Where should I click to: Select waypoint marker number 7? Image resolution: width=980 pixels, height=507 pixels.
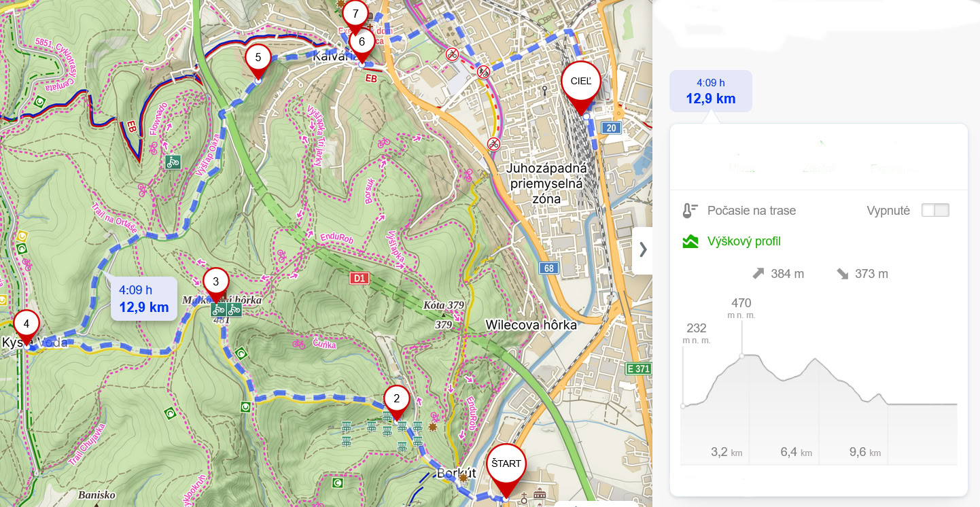(355, 14)
